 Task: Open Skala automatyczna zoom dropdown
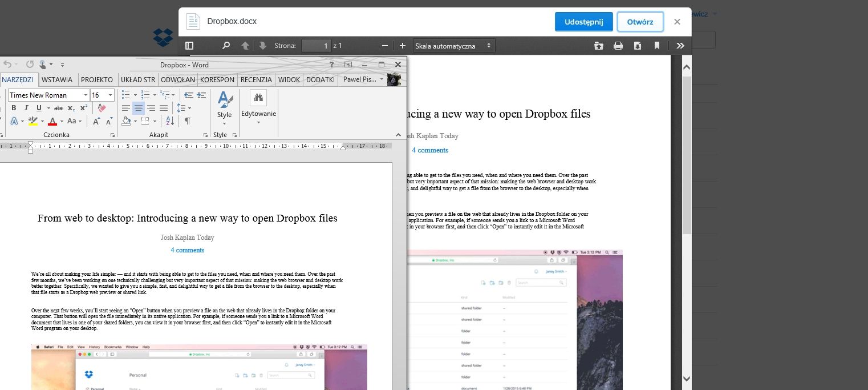(454, 46)
